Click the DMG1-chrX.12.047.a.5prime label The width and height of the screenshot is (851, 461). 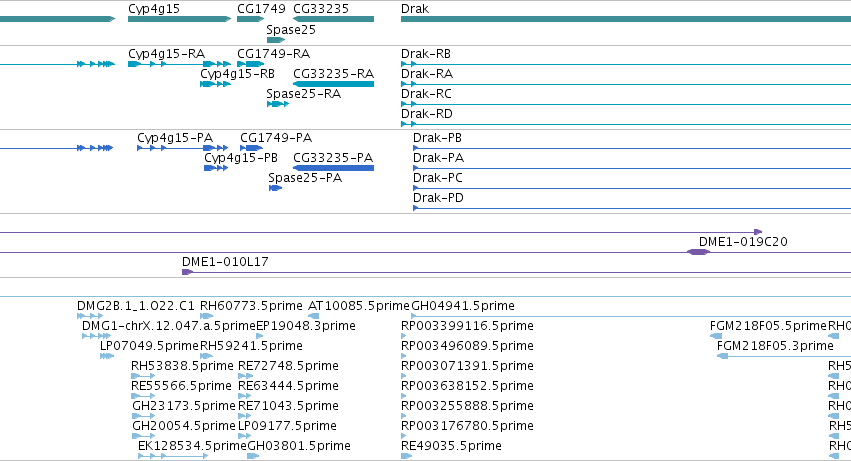[169, 326]
